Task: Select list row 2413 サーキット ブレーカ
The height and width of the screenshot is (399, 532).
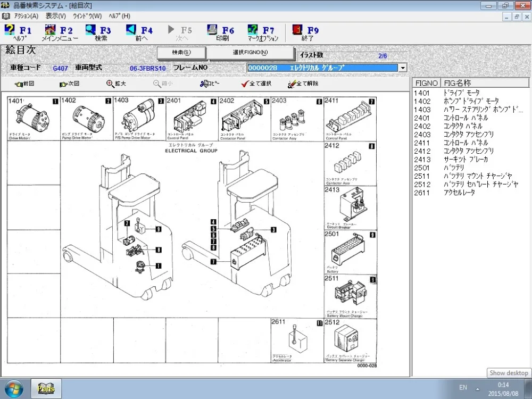Action: (x=470, y=160)
